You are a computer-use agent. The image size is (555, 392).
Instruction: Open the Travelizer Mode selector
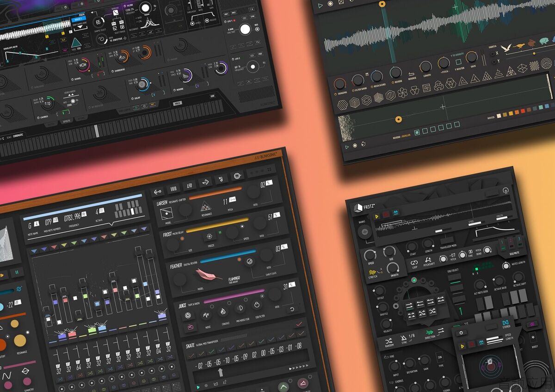448,240
